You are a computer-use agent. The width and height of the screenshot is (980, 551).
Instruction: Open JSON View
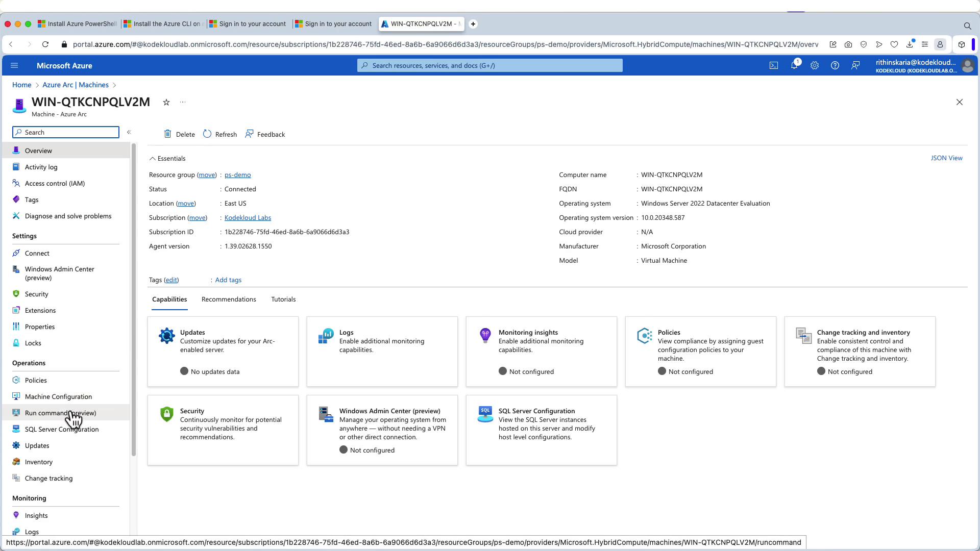tap(946, 158)
